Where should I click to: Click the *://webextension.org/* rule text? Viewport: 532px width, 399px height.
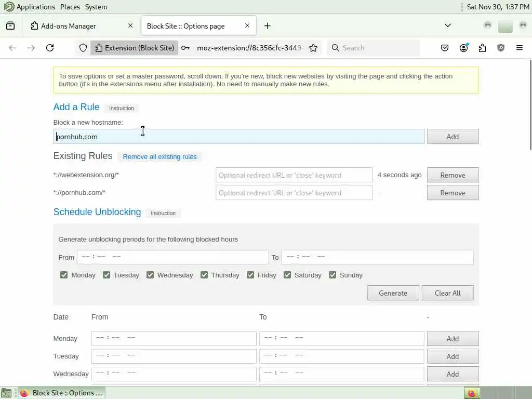click(x=86, y=175)
